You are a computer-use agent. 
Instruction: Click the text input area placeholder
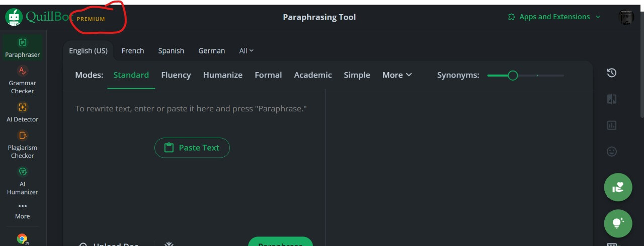point(191,109)
